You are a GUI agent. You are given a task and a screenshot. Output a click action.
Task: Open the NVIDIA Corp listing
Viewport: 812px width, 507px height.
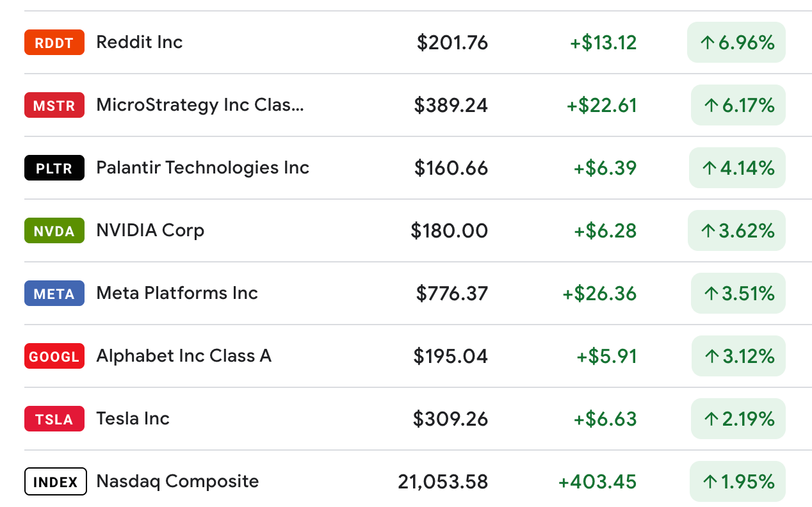150,230
